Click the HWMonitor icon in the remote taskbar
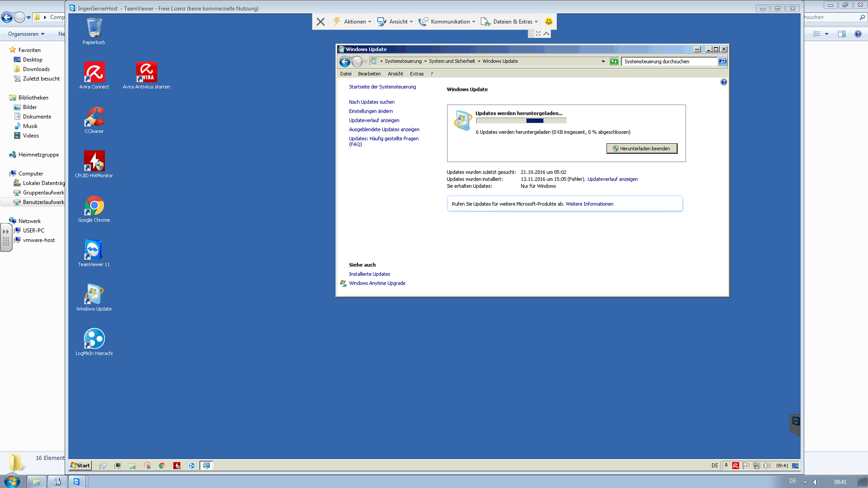This screenshot has width=868, height=488. click(177, 465)
